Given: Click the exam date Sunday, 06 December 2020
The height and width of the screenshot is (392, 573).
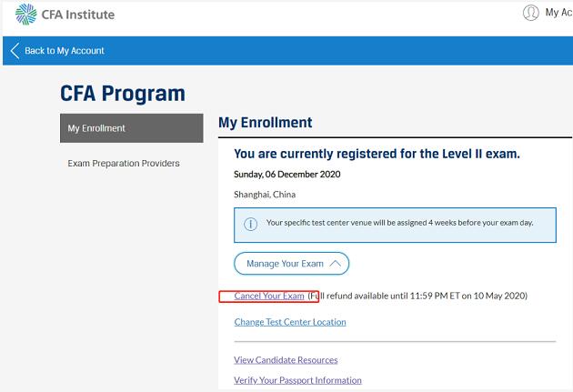Looking at the screenshot, I should tap(286, 175).
